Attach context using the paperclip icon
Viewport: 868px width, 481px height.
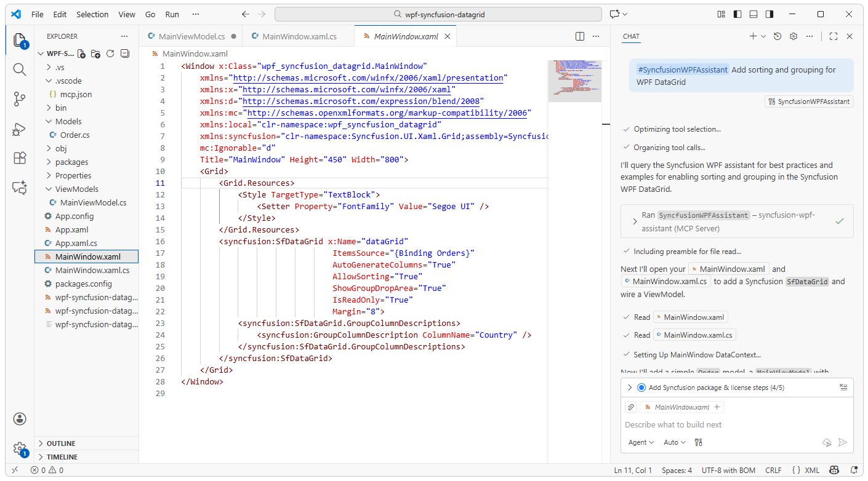(630, 407)
